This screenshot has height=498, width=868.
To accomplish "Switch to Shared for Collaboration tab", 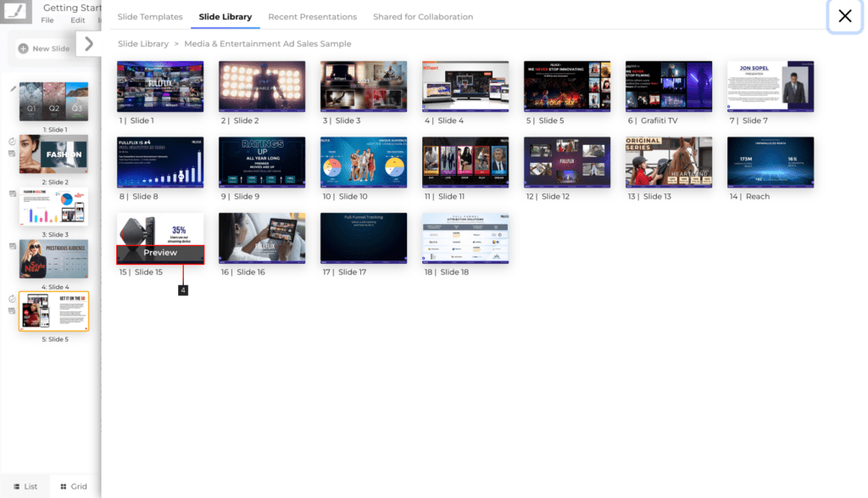I will point(423,17).
